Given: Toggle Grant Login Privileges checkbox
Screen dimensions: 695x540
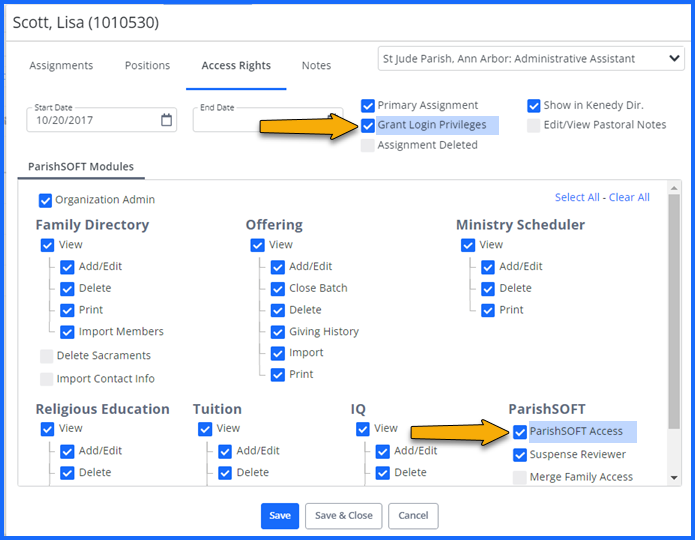Looking at the screenshot, I should (x=368, y=125).
